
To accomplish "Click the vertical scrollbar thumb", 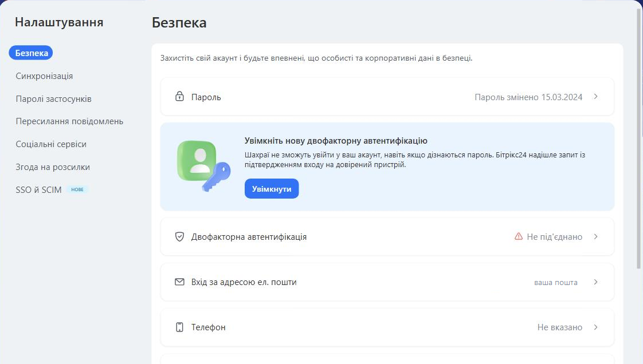I will (638, 139).
